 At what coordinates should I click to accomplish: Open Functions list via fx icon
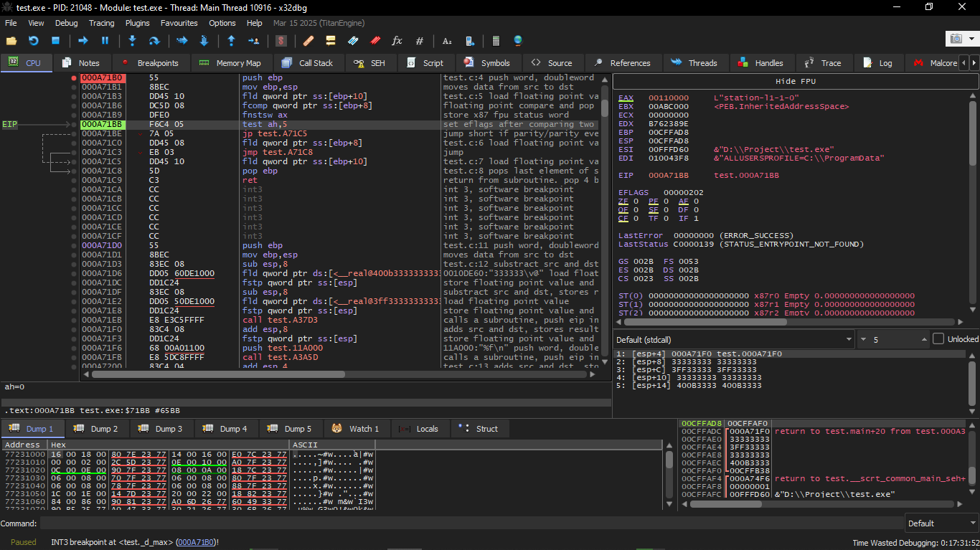click(x=397, y=41)
